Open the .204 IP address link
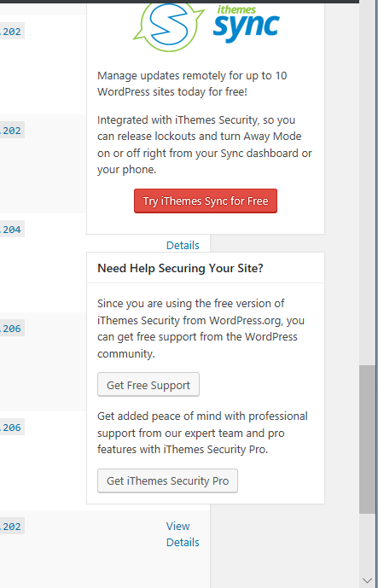The height and width of the screenshot is (588, 378). point(11,230)
